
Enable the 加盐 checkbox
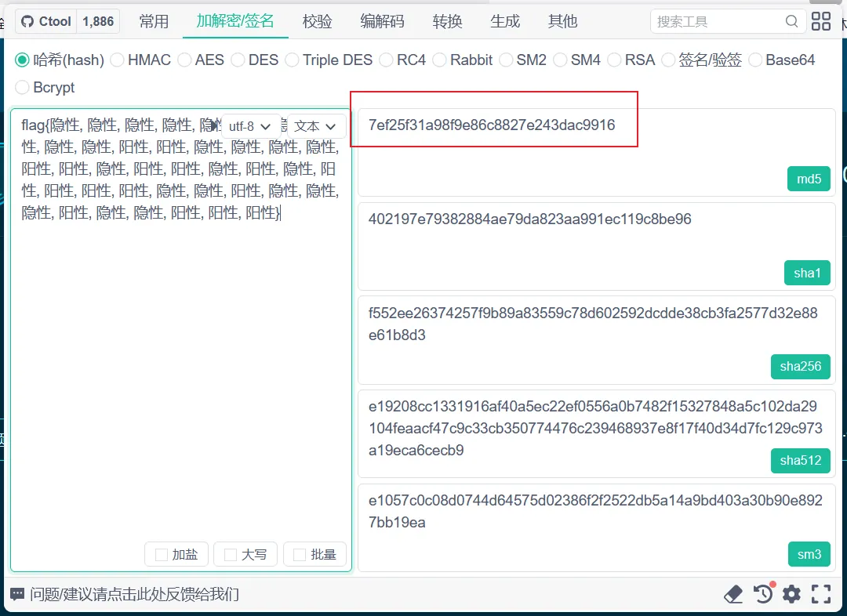tap(162, 555)
